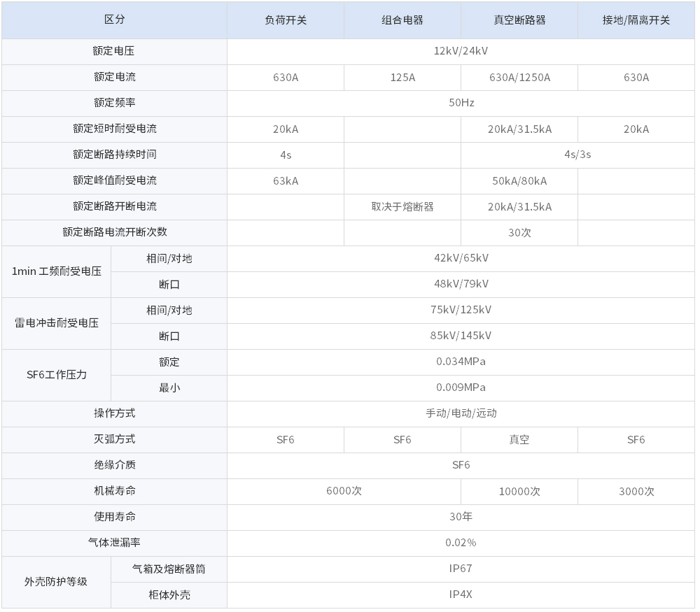Screen dimensions: 700x612
Task: Click the 气箱及熔断器筒 sub-label
Action: (x=169, y=569)
